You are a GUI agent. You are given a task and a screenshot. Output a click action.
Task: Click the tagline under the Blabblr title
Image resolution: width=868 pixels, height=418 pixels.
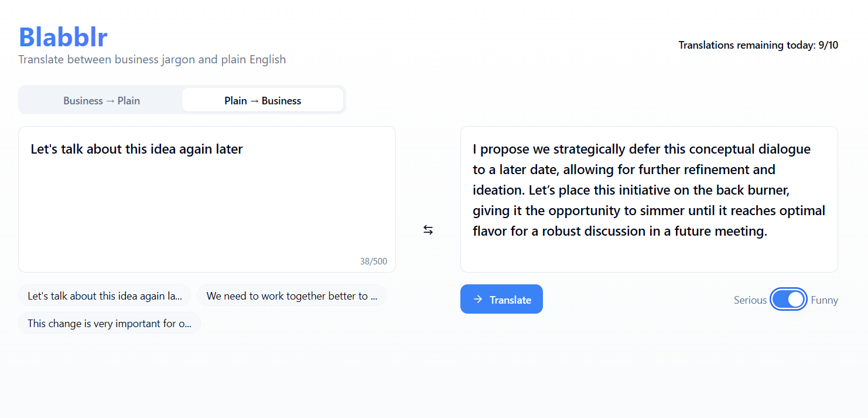(x=152, y=59)
